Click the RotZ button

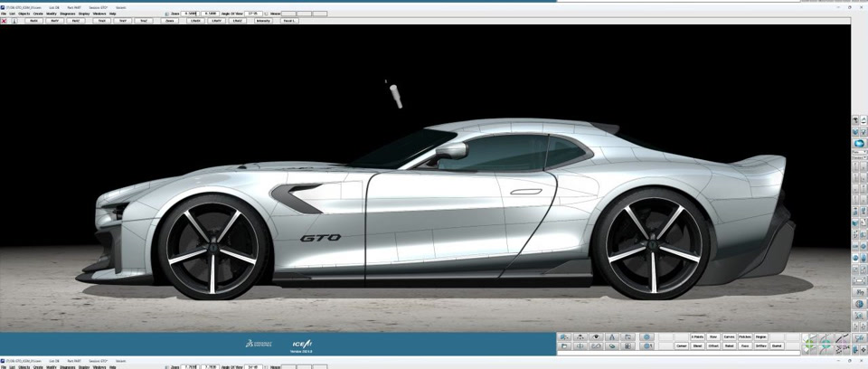[76, 21]
